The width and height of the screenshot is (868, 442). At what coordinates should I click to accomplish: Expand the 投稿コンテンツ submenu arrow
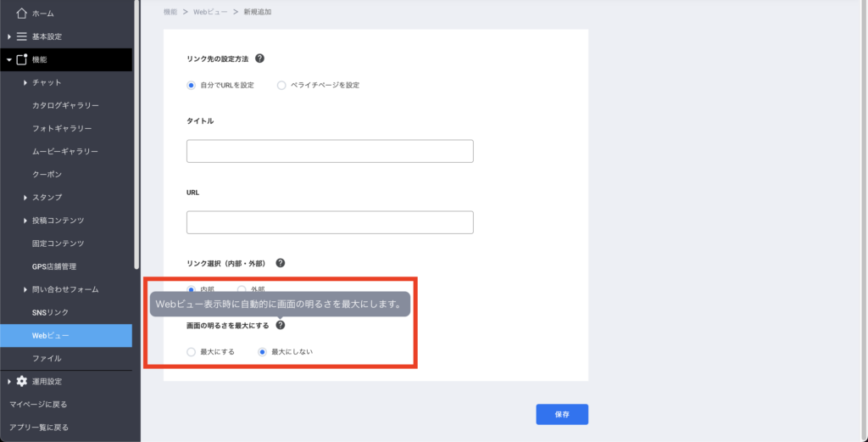click(x=25, y=221)
